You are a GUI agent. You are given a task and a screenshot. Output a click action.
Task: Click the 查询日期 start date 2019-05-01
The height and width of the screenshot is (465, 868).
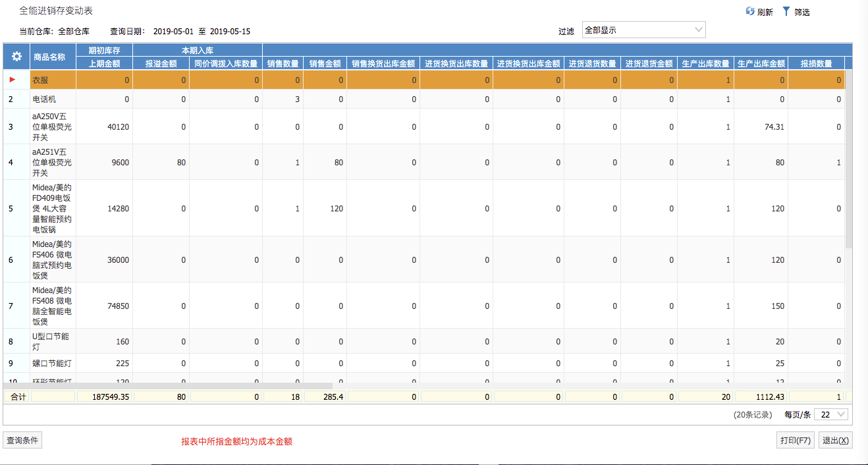pyautogui.click(x=174, y=31)
